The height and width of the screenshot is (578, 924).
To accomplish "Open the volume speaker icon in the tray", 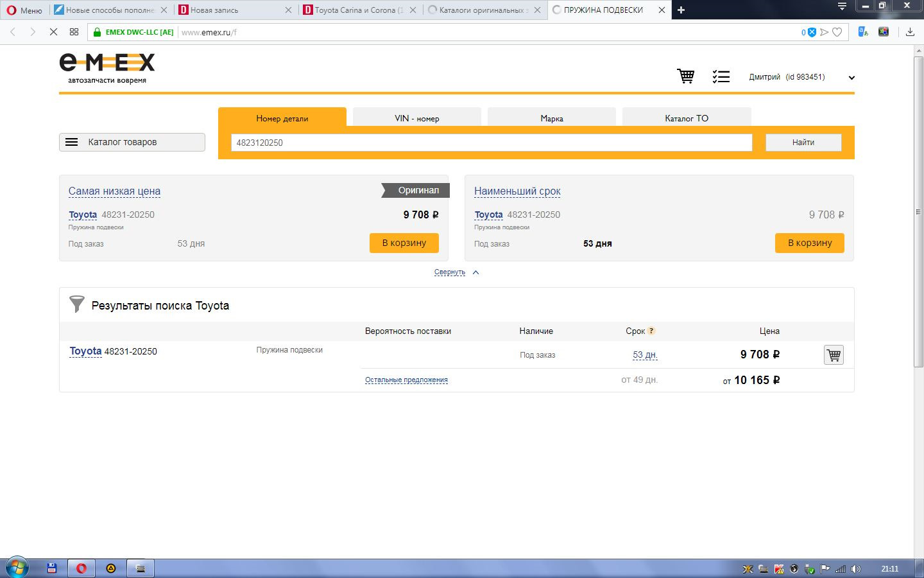I will (855, 569).
